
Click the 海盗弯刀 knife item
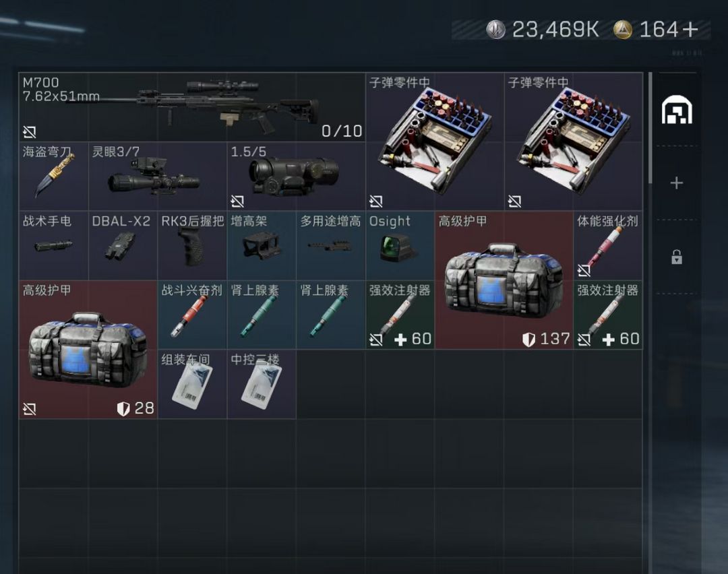53,177
